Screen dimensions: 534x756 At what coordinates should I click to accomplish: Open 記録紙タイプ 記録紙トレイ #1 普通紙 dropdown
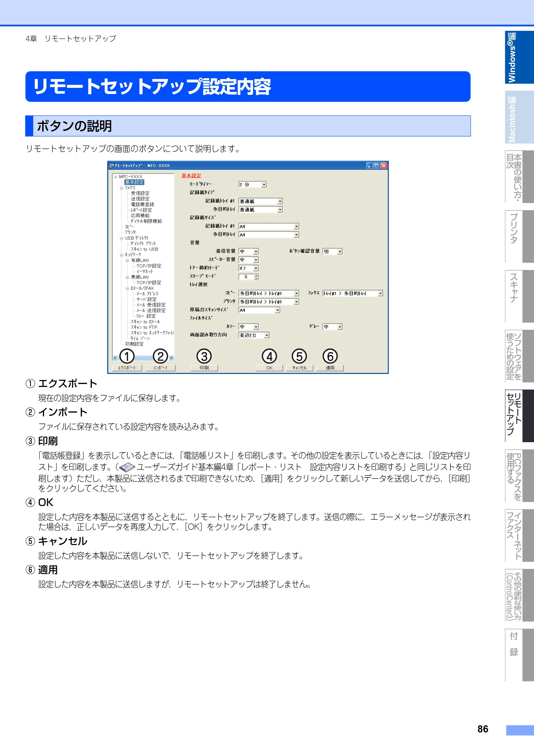click(260, 201)
